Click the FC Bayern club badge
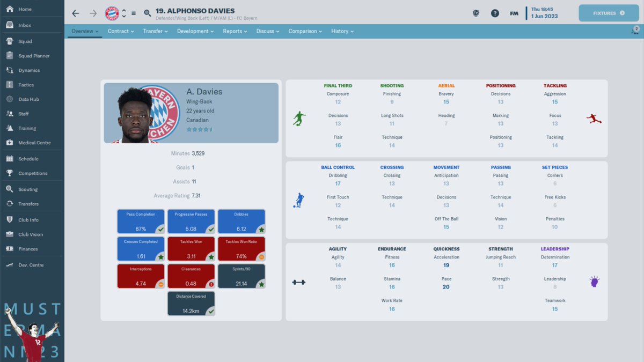 [x=112, y=13]
